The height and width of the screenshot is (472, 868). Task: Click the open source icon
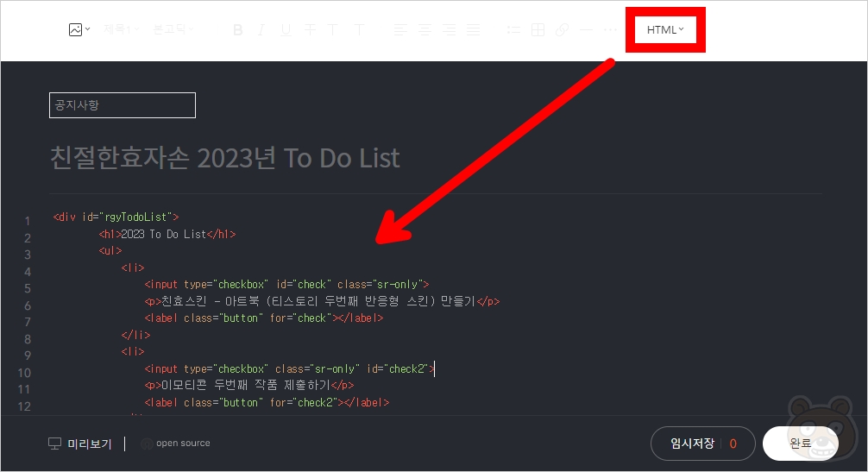(147, 444)
